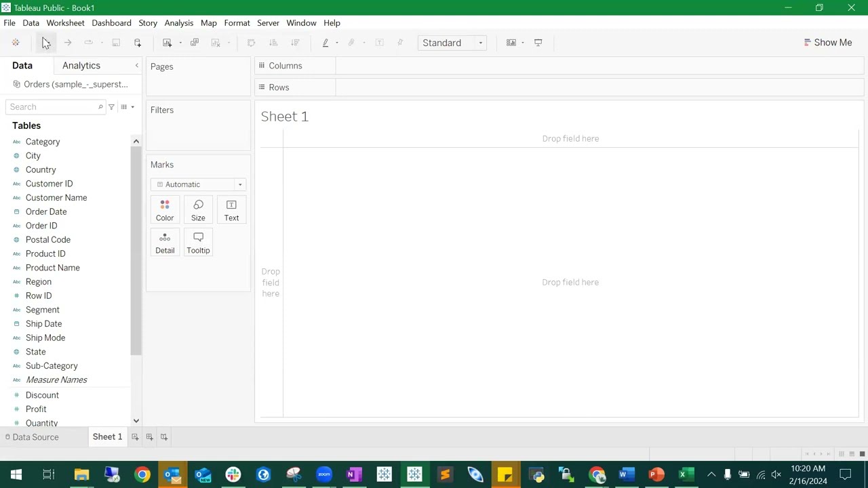
Task: Open the Format menu
Action: tap(237, 23)
